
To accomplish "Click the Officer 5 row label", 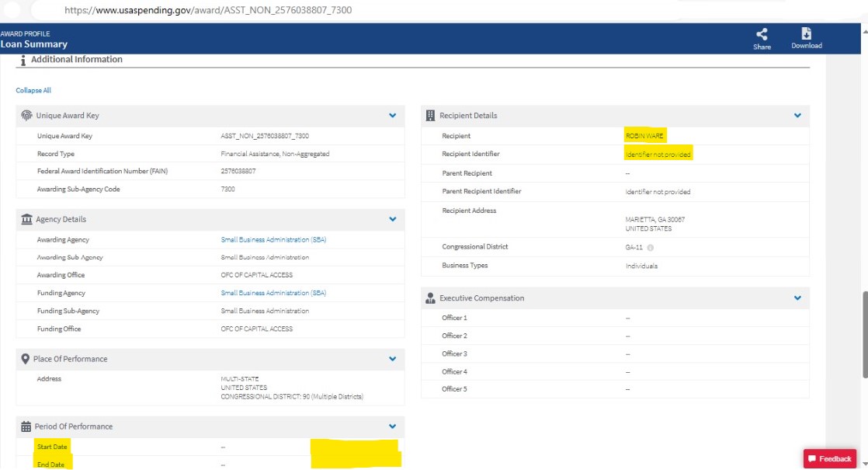I will [454, 389].
